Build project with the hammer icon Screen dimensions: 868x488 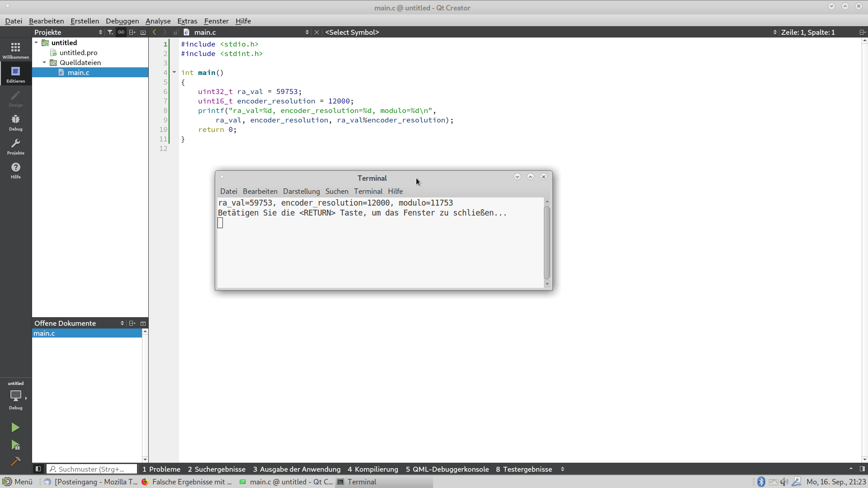coord(15,461)
